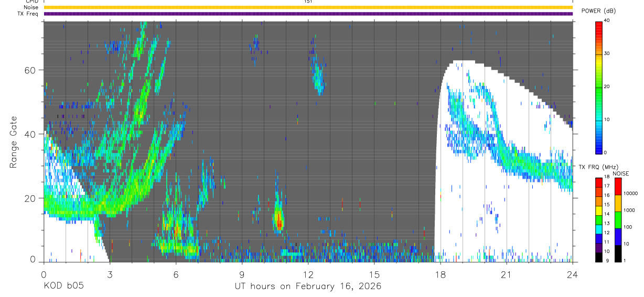Click the 15 hour tick on time axis
The height and width of the screenshot is (297, 644).
[x=374, y=274]
